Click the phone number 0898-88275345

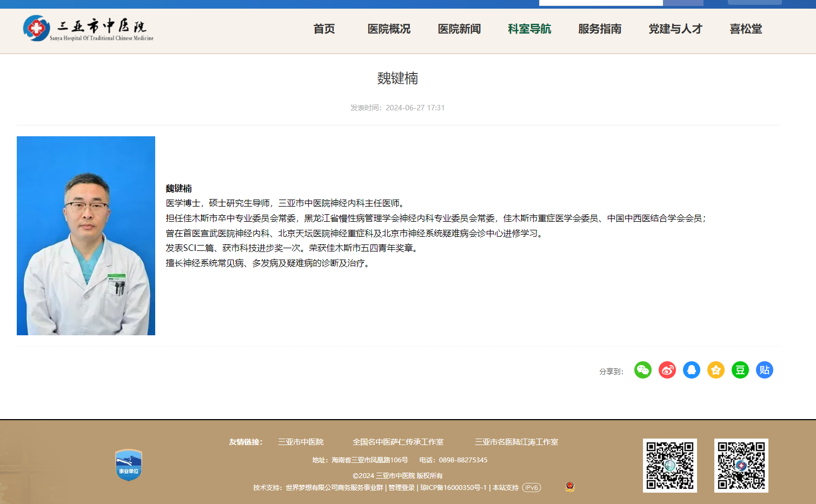tap(463, 460)
